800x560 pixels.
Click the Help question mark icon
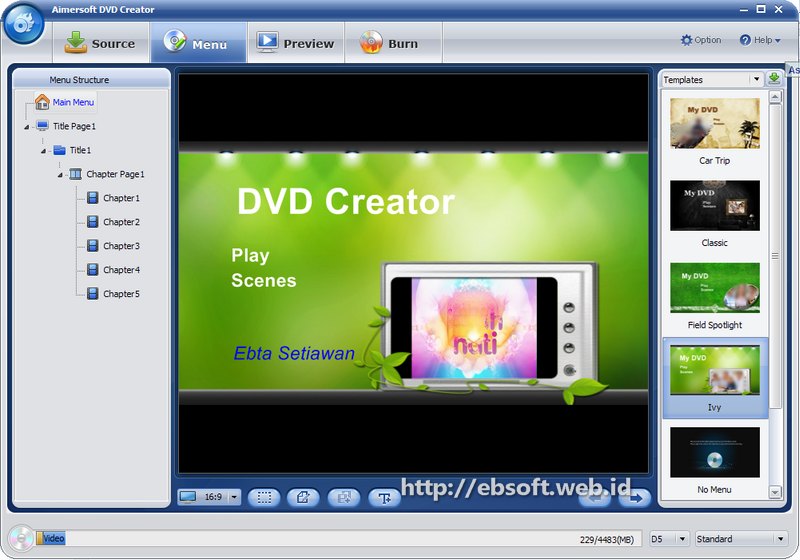(745, 40)
